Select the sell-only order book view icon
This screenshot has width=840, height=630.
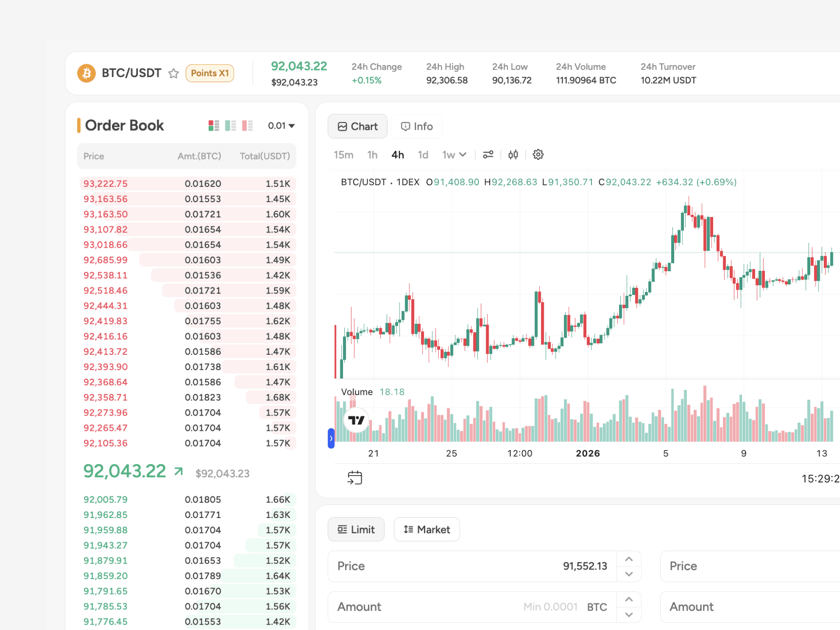[247, 126]
